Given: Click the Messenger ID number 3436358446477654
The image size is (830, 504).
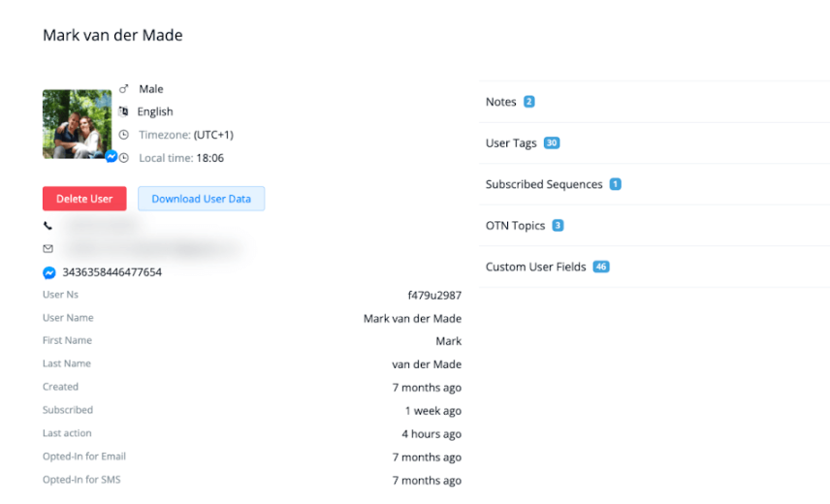Looking at the screenshot, I should [x=112, y=272].
